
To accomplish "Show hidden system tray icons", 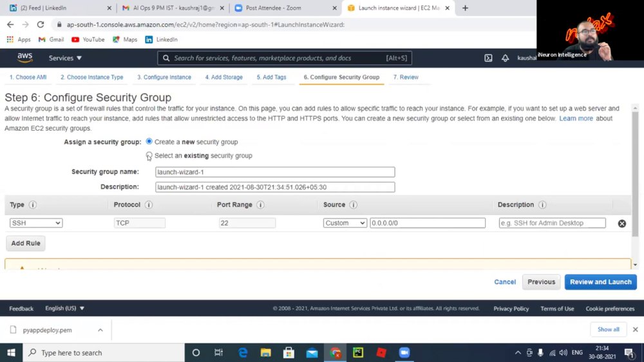I will point(518,352).
